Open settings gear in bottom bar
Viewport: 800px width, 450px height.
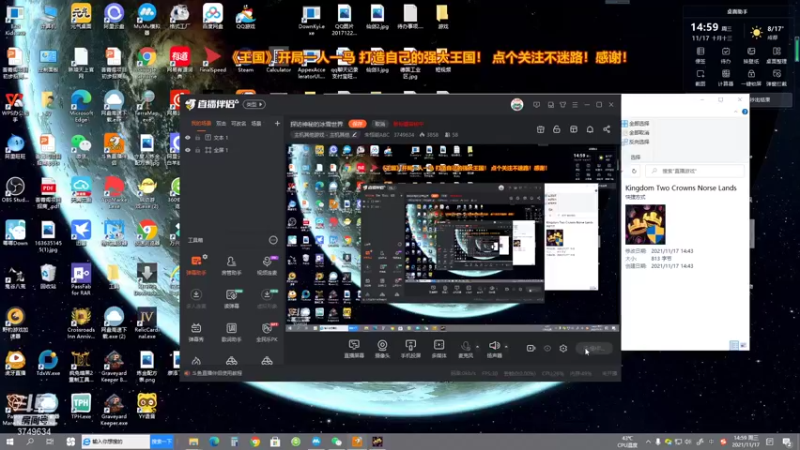(563, 348)
